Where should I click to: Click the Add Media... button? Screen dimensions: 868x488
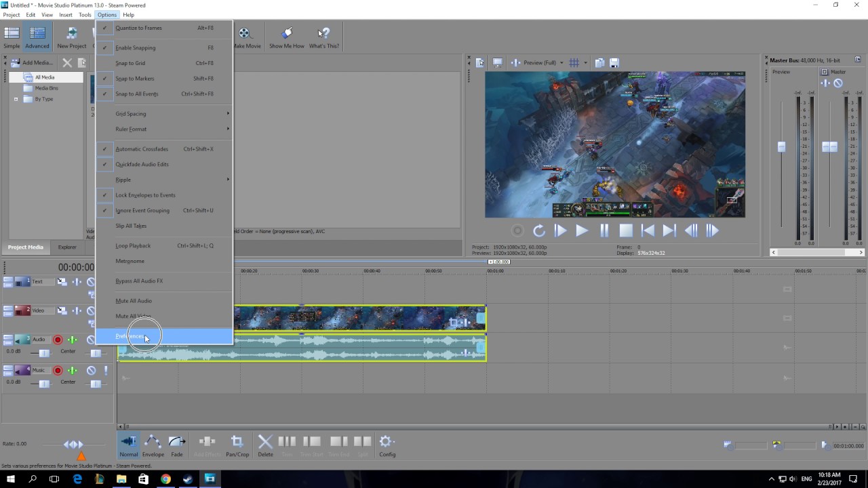tap(31, 63)
